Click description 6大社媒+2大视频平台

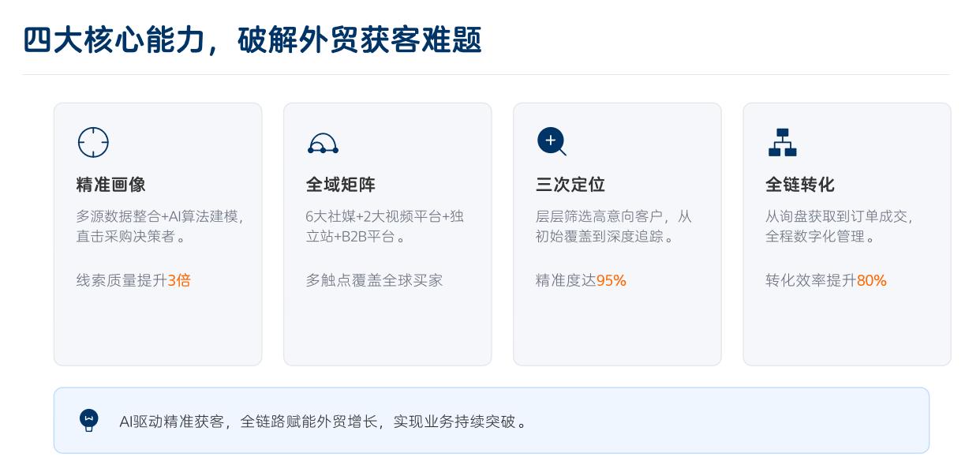pyautogui.click(x=384, y=216)
